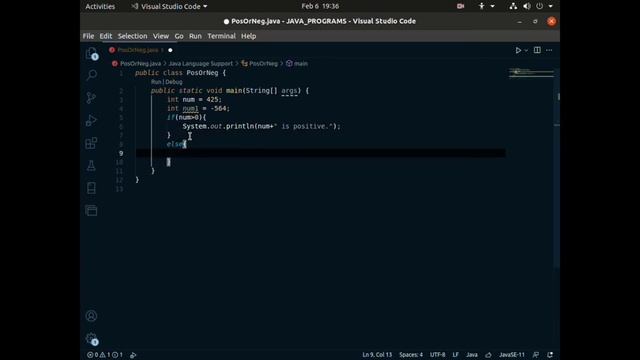The height and width of the screenshot is (360, 640).
Task: Click PosOrNeg.java in the breadcrumb
Action: 140,64
